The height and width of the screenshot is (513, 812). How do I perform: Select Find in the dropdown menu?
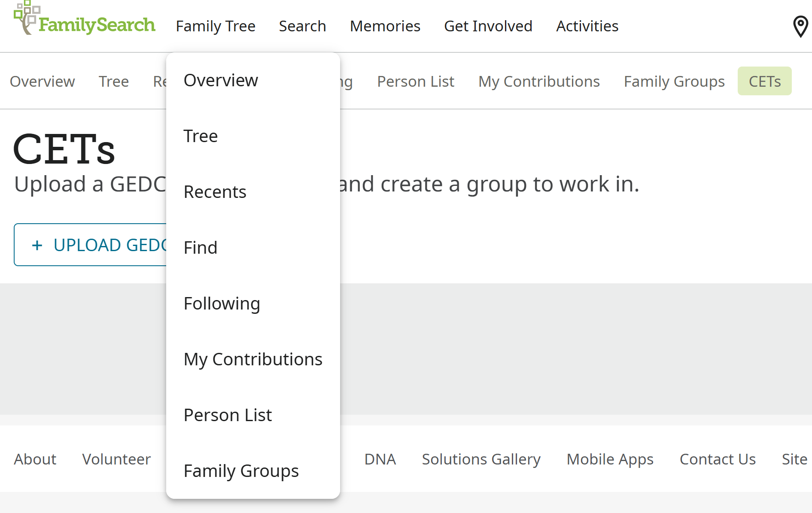(201, 248)
